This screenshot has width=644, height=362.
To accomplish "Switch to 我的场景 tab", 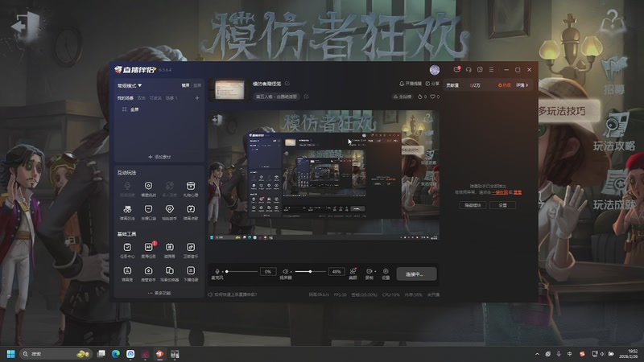I will pos(126,98).
